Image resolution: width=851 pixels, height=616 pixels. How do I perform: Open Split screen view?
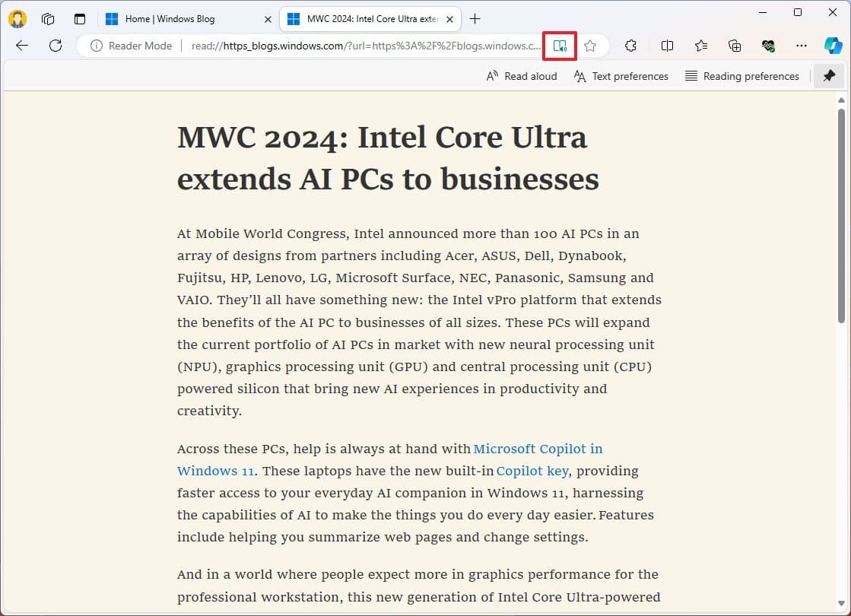(x=667, y=46)
